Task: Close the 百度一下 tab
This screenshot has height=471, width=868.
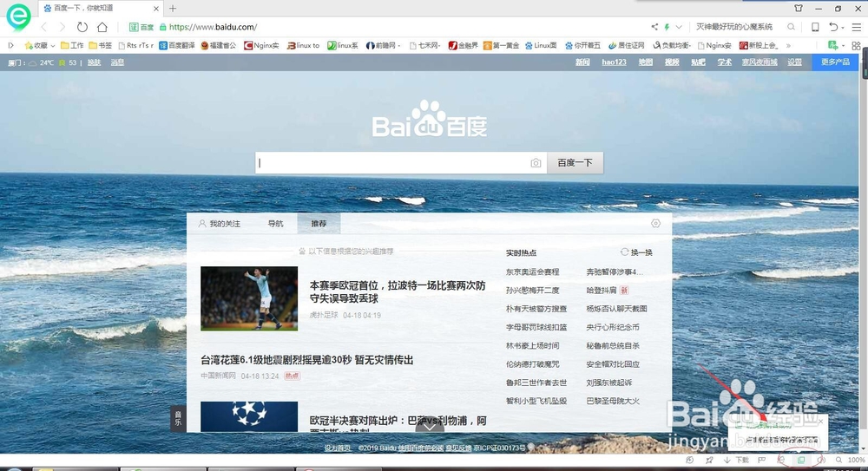Action: (x=156, y=9)
